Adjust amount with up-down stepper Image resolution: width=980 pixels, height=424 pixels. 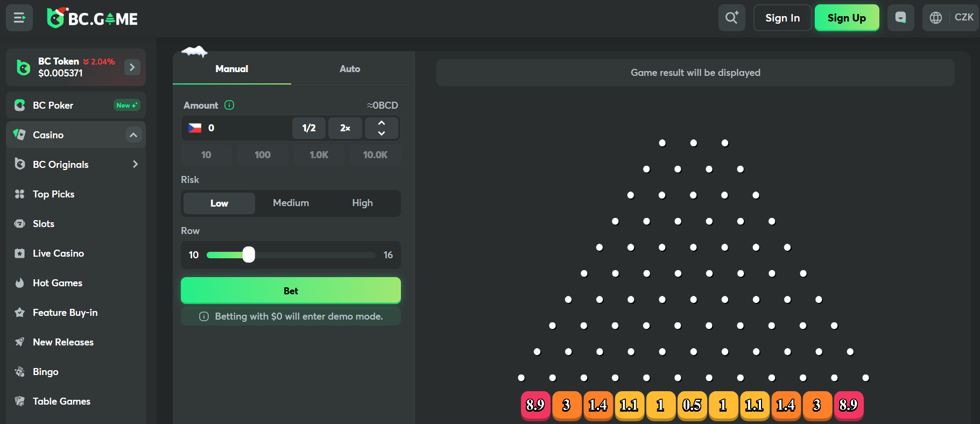[x=382, y=128]
